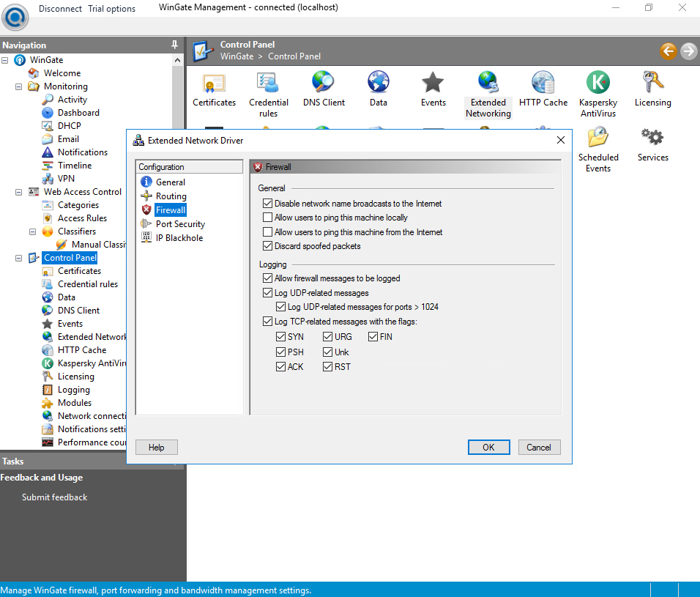Open the Scheduled Events icon
The image size is (700, 597).
tap(597, 138)
